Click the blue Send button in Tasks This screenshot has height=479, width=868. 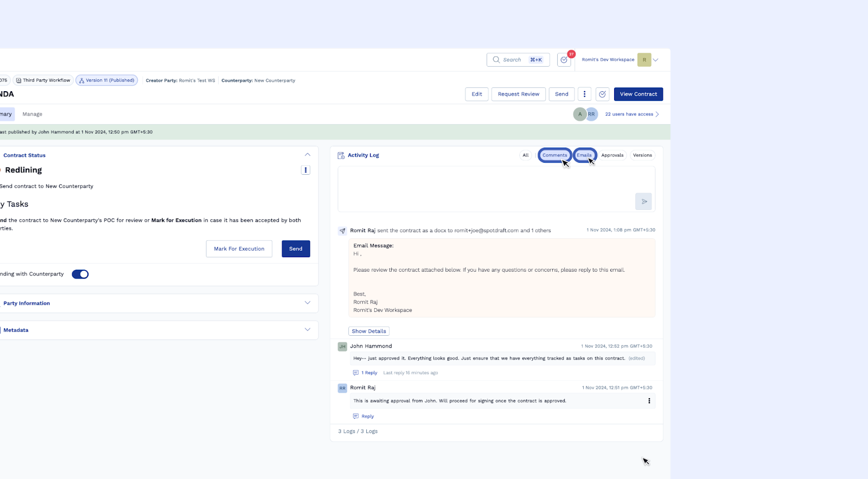click(x=296, y=249)
